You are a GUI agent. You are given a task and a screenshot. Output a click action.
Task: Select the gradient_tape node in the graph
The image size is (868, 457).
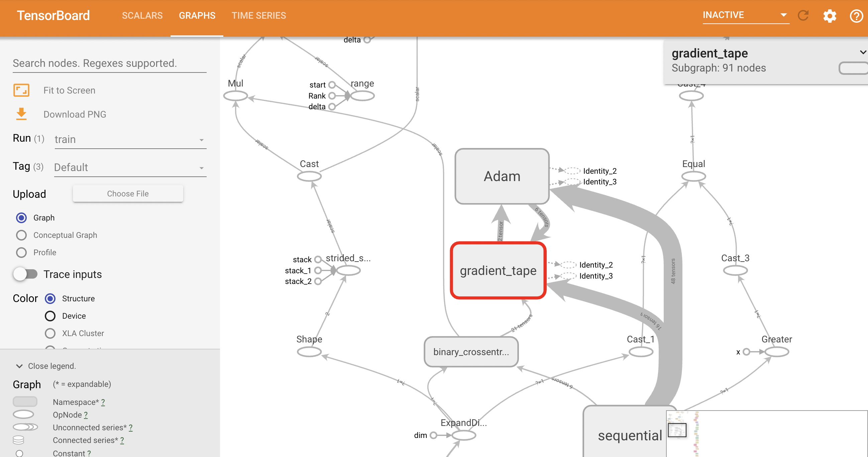coord(498,271)
